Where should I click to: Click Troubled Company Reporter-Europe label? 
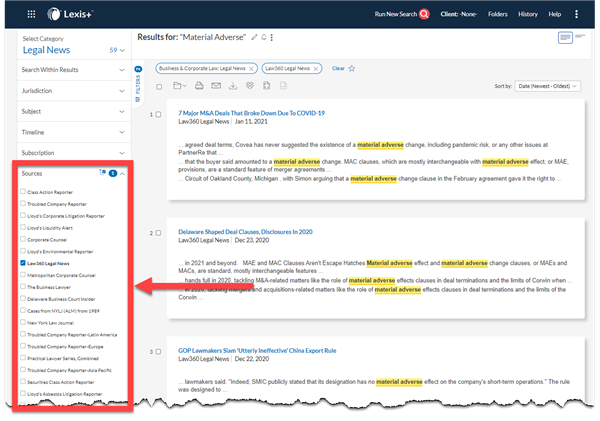click(x=65, y=347)
